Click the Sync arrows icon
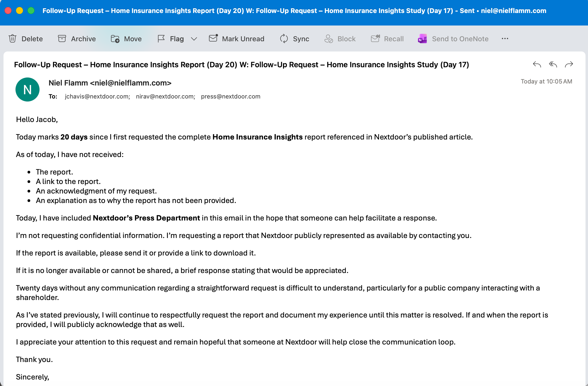 (x=284, y=39)
